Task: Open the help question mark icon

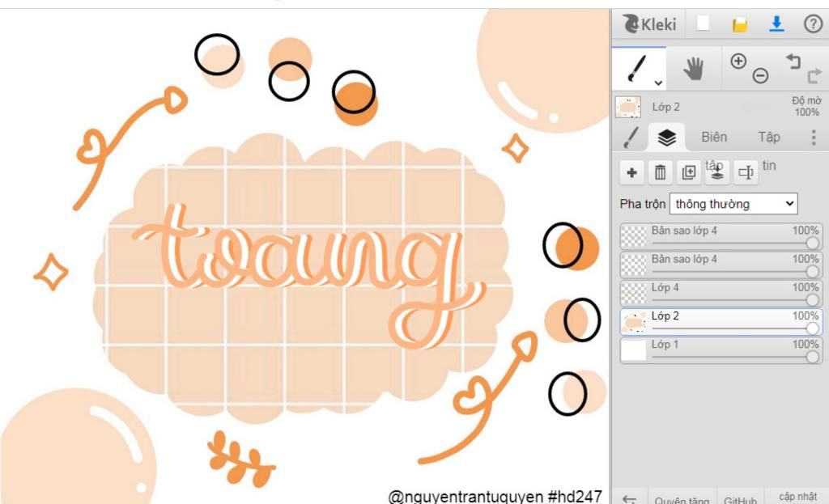Action: point(813,23)
